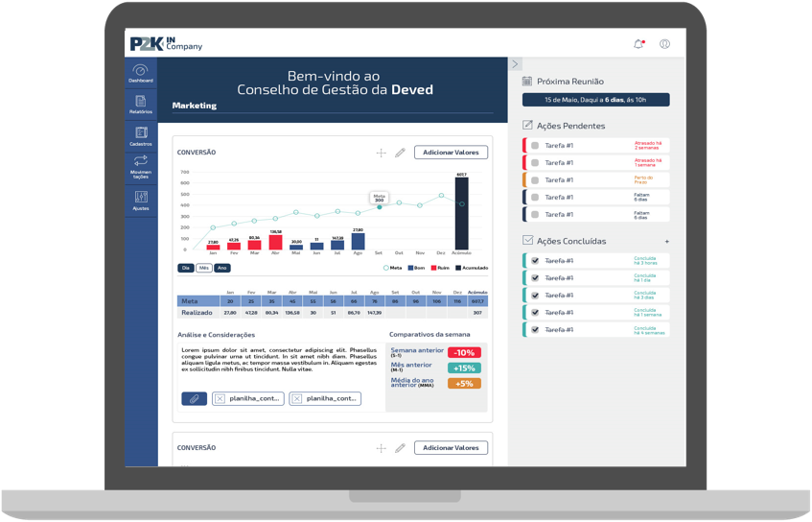
Task: Click the Semana anterior label
Action: (417, 350)
